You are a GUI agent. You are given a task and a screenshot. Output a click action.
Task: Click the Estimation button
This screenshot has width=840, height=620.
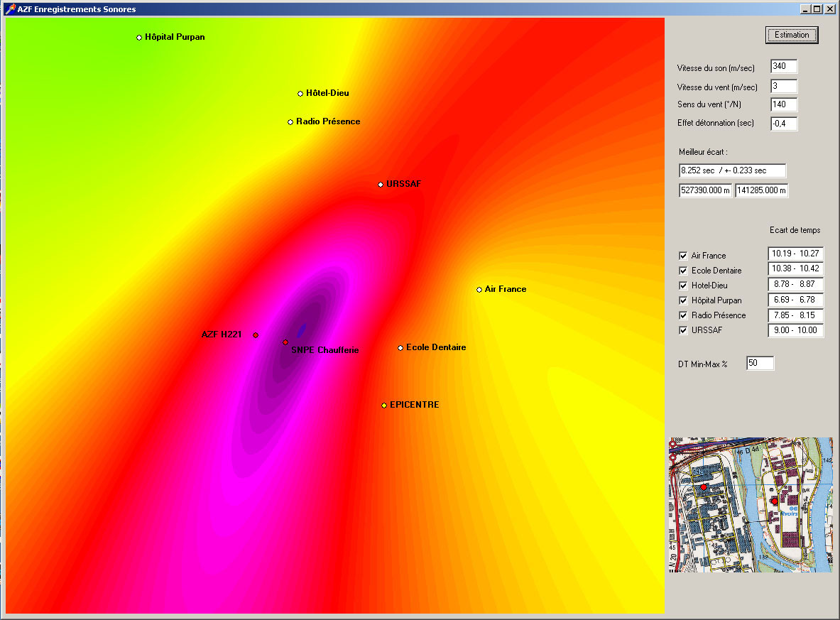(x=791, y=35)
